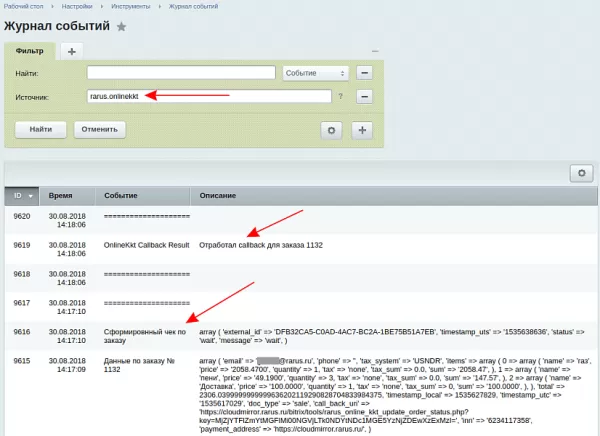Select the Фильтр tab

[x=29, y=51]
